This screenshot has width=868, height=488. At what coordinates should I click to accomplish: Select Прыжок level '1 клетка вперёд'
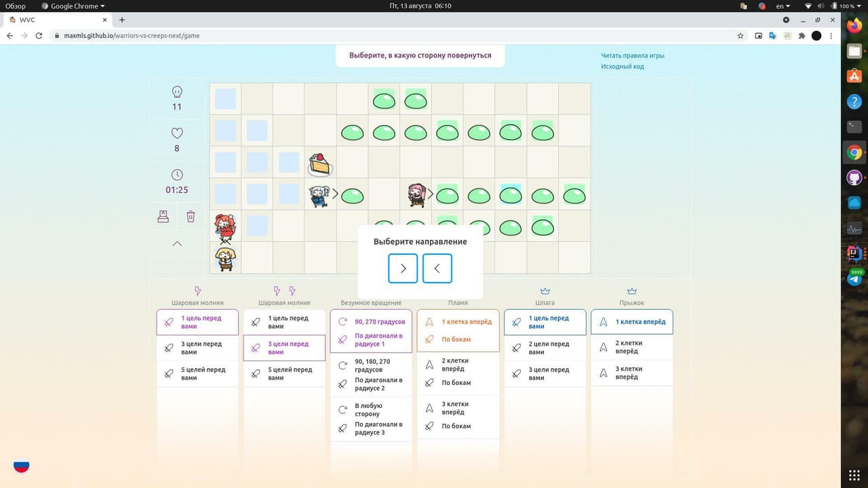click(x=631, y=322)
